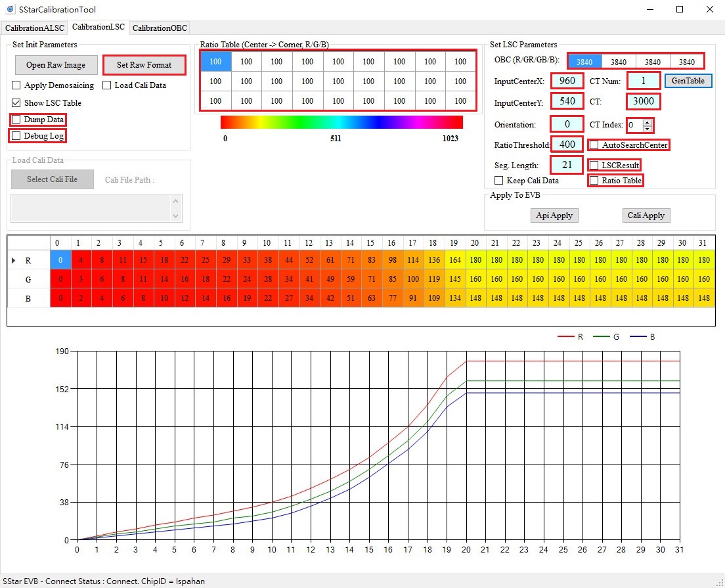This screenshot has width=725, height=588.
Task: Toggle the LSCResult checkbox
Action: coord(593,165)
